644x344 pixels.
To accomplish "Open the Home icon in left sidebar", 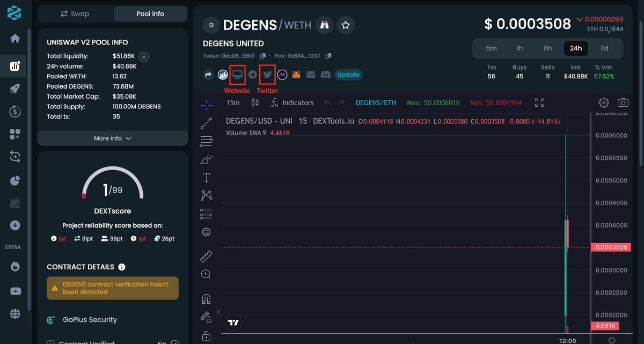I will point(14,38).
